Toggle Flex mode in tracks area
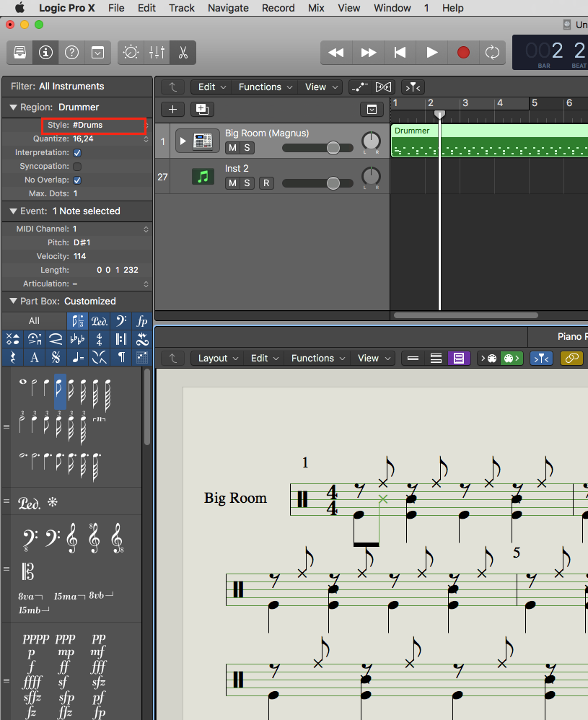588x720 pixels. point(384,87)
